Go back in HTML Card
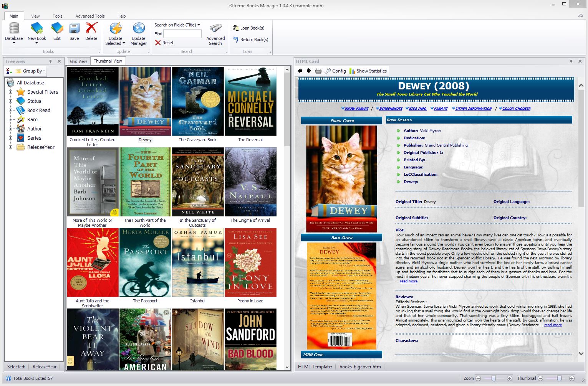 point(300,71)
